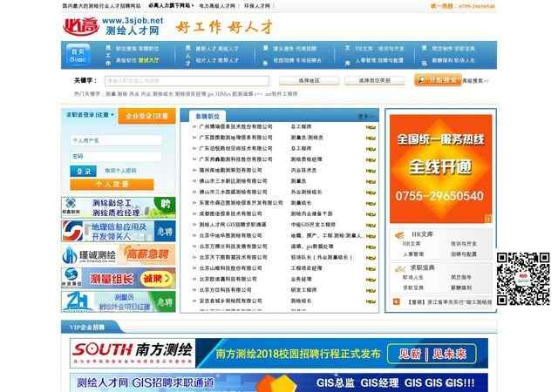The image size is (558, 392).
Task: Open the 薪酬福利 link under 求职宝典
Action: tap(461, 287)
